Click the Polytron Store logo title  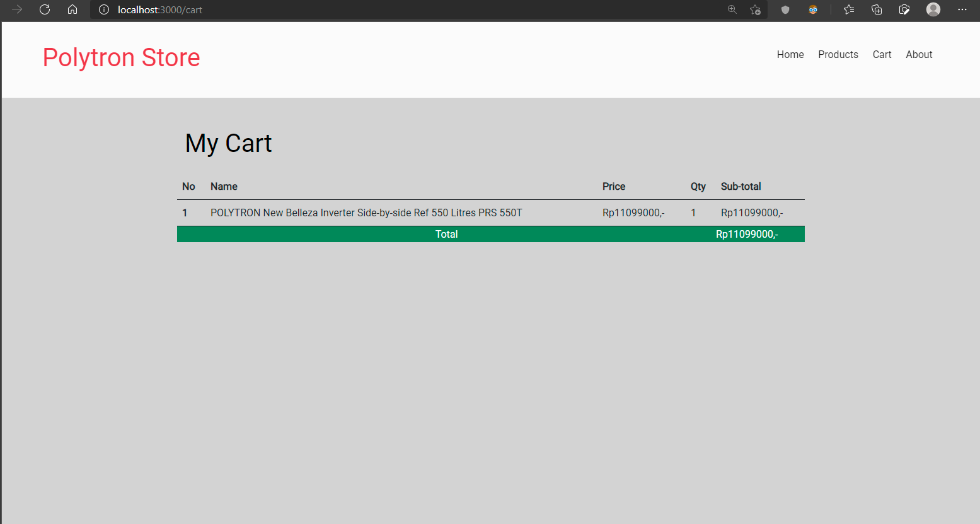[122, 57]
